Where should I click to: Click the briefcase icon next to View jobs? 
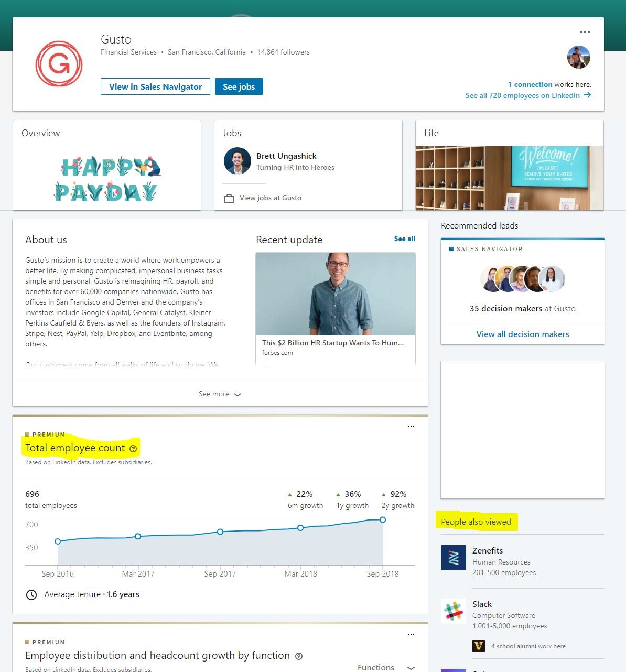pos(229,198)
